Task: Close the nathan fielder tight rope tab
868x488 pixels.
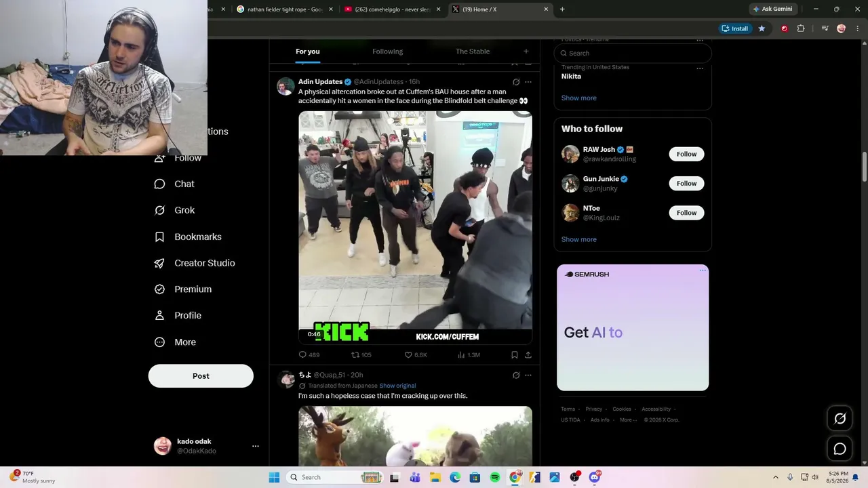Action: [331, 9]
